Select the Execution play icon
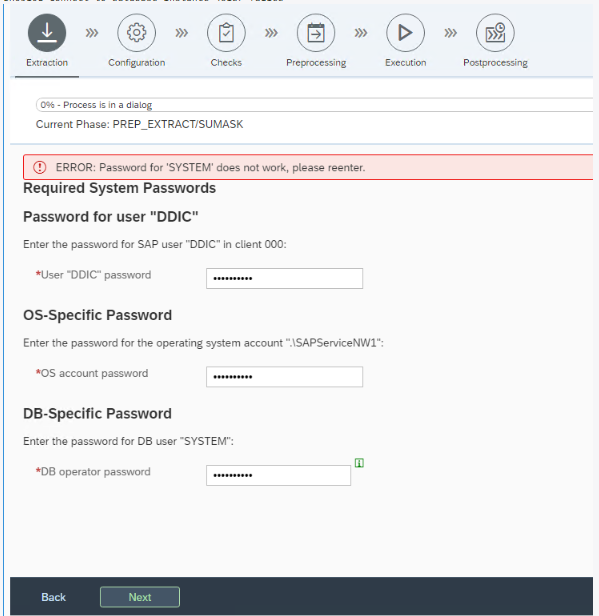The image size is (599, 616). point(405,33)
